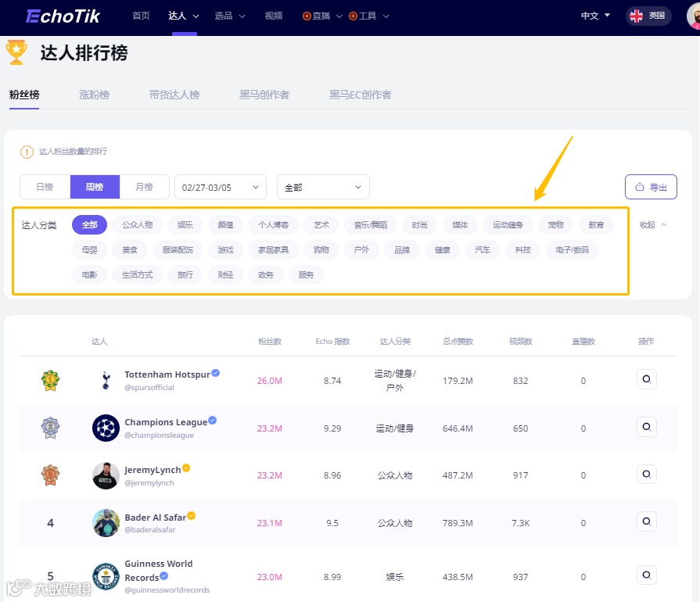Open search icon for Champions League row
Image resolution: width=700 pixels, height=602 pixels.
647,427
